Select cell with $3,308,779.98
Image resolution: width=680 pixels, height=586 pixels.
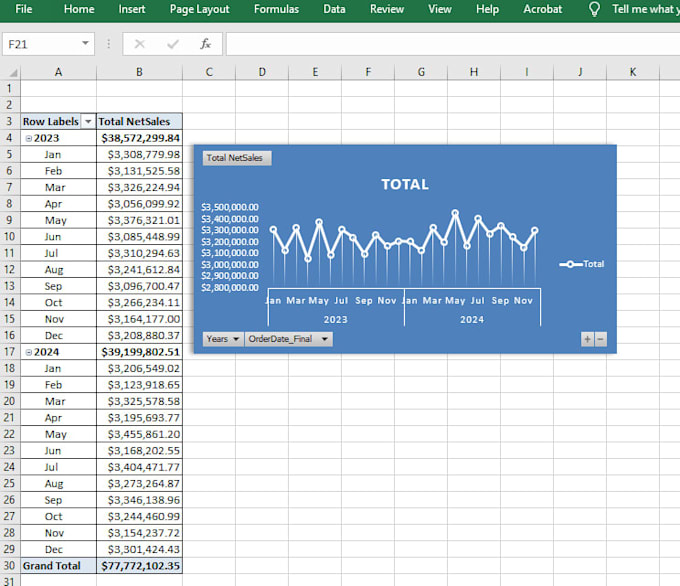coord(139,155)
